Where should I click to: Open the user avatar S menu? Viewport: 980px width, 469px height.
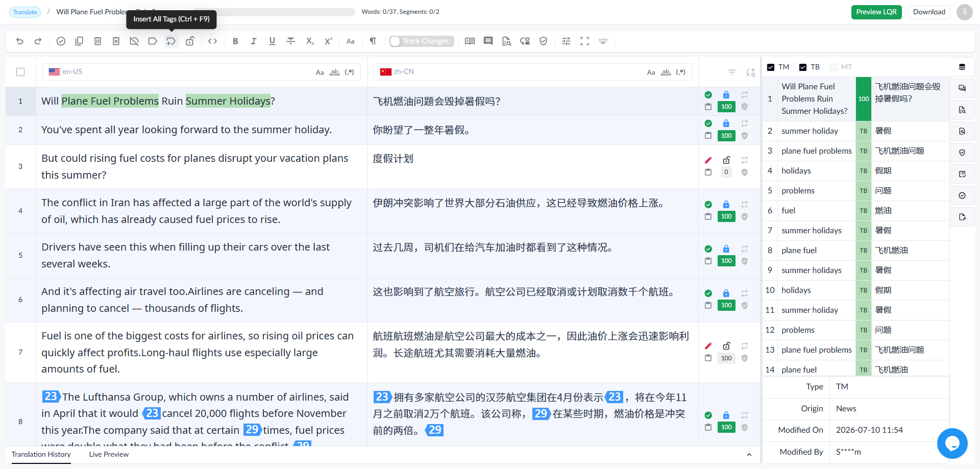click(x=965, y=12)
